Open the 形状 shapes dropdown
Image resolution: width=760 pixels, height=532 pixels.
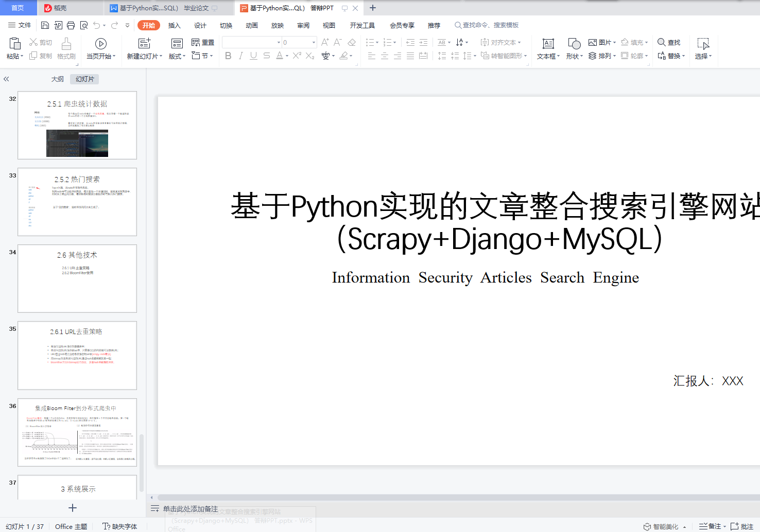574,56
